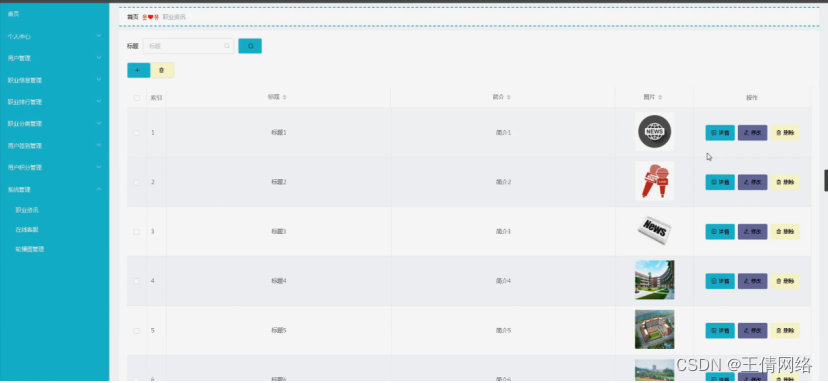
Task: Click the plus (add) button
Action: 138,70
